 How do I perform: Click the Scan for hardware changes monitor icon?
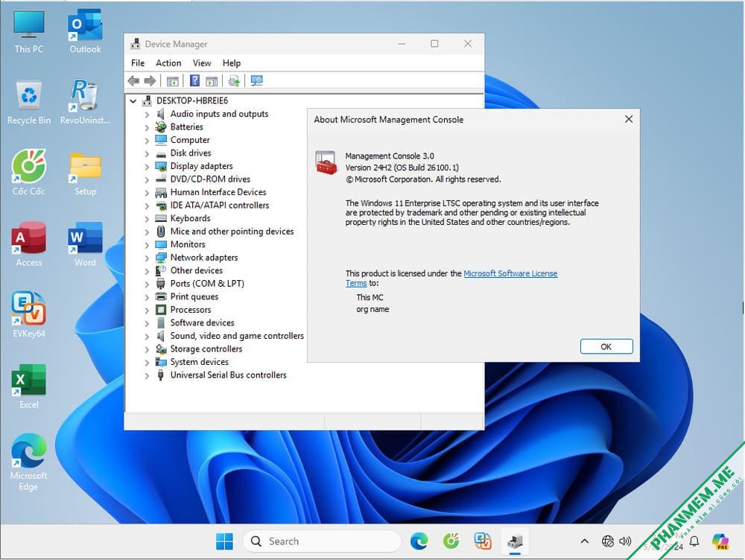[x=256, y=80]
